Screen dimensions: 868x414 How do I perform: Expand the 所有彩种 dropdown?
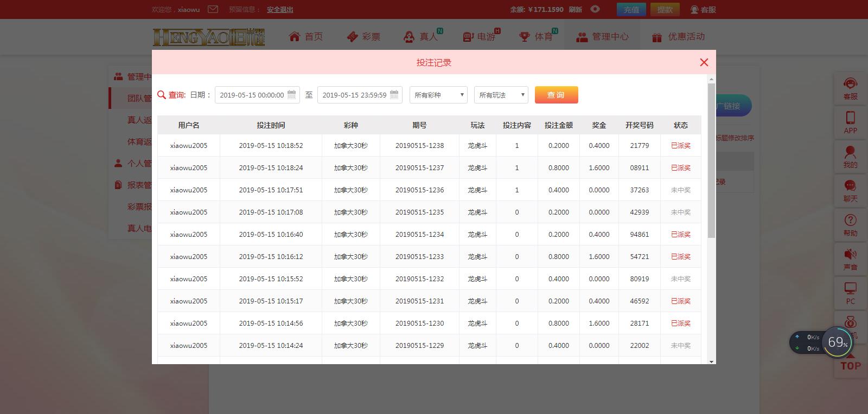tap(438, 95)
